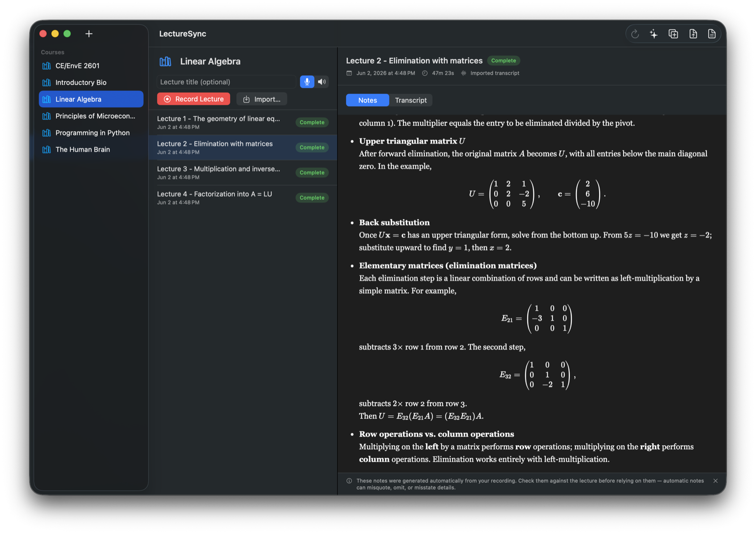This screenshot has width=756, height=534.
Task: Click the Back substitution heading
Action: [x=395, y=223]
